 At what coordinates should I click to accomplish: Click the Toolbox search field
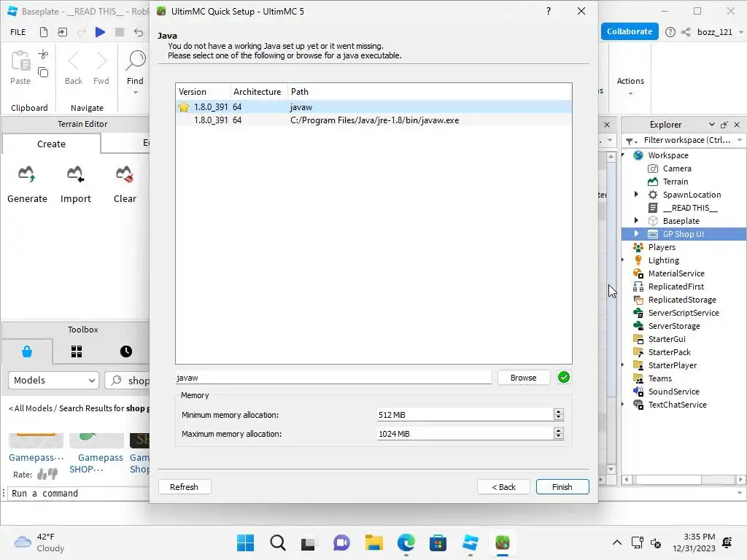128,381
